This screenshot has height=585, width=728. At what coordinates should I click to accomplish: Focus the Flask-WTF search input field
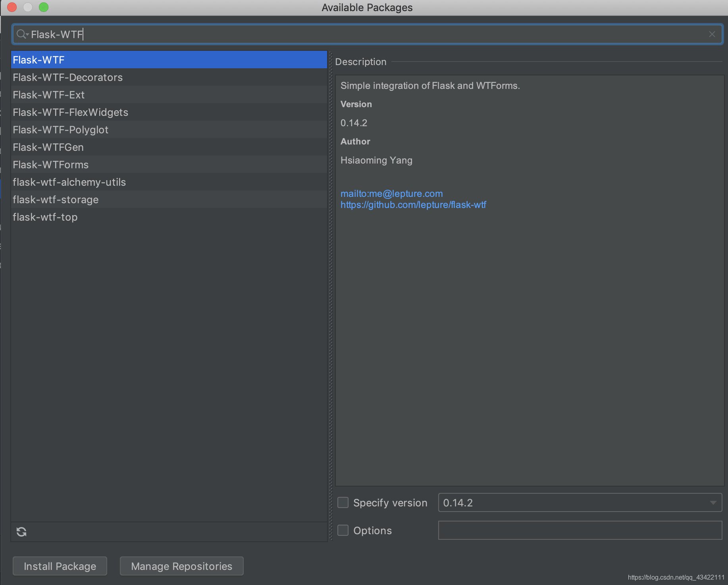click(367, 34)
